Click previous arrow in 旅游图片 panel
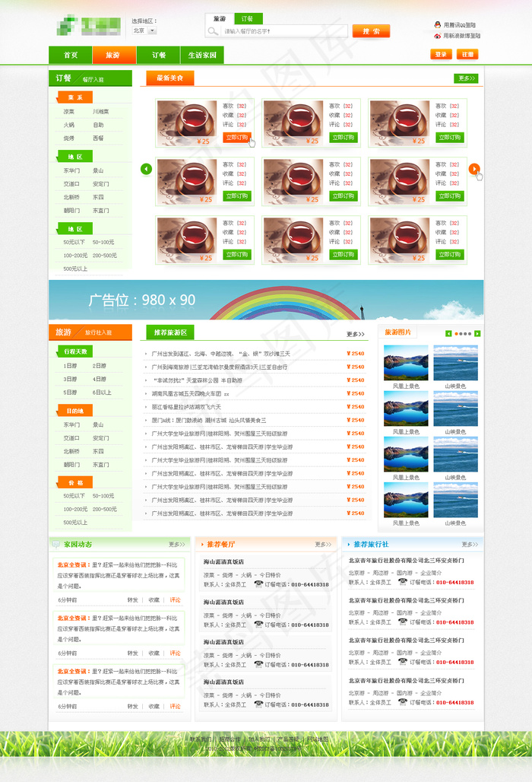 click(x=448, y=333)
